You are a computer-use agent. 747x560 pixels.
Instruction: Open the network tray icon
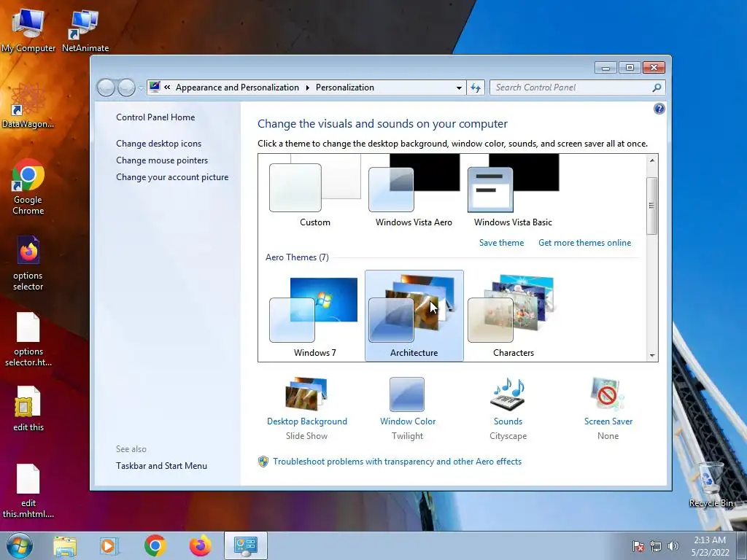(656, 546)
